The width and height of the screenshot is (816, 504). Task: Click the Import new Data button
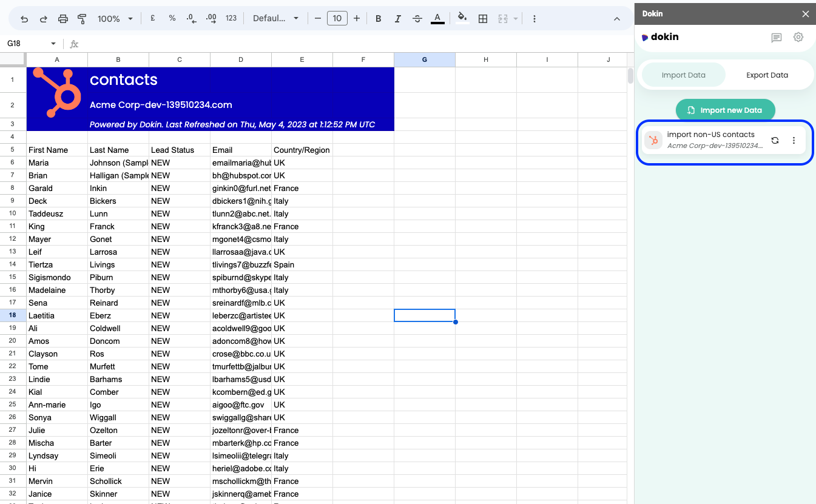pos(726,110)
